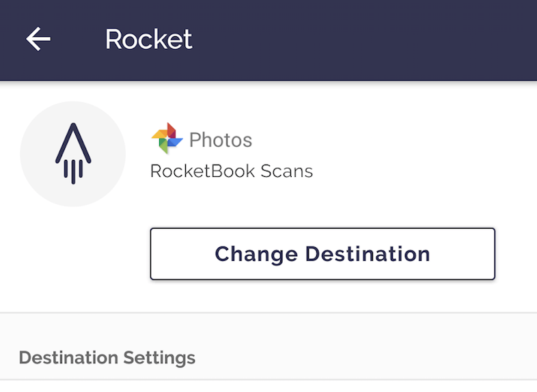Click the pointed tip of the rocket
This screenshot has width=537, height=392.
click(x=73, y=128)
